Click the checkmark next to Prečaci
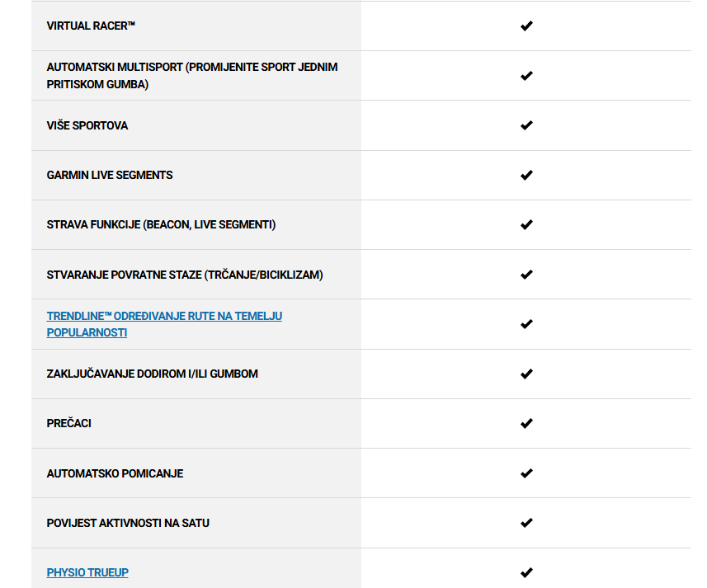Image resolution: width=707 pixels, height=588 pixels. click(x=526, y=424)
